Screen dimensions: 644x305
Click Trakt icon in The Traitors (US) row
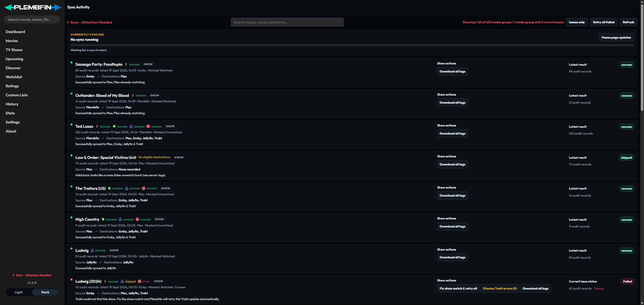click(144, 188)
